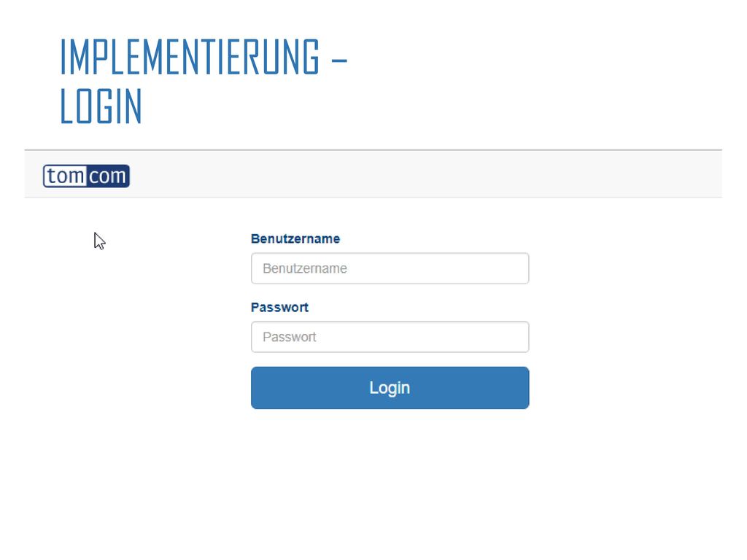Image resolution: width=747 pixels, height=560 pixels.
Task: Click the 'IMPLEMENTIERUNG –' heading text
Action: (x=204, y=57)
